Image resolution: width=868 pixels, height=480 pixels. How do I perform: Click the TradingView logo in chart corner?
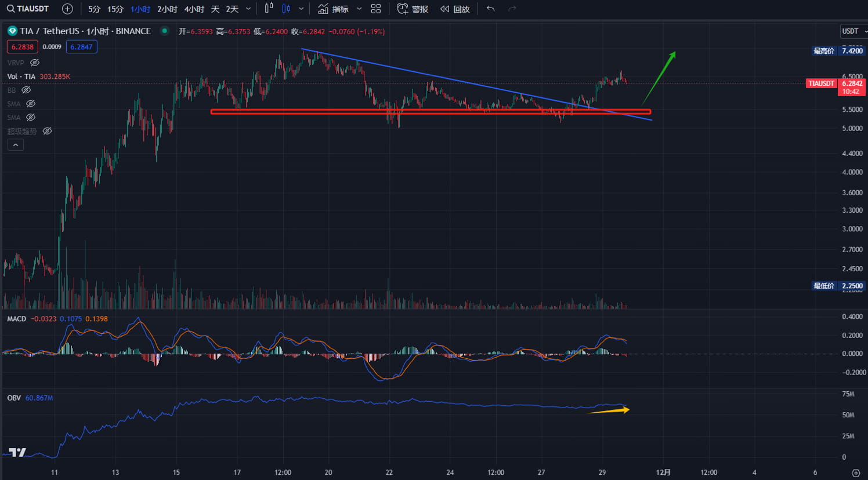(x=17, y=452)
